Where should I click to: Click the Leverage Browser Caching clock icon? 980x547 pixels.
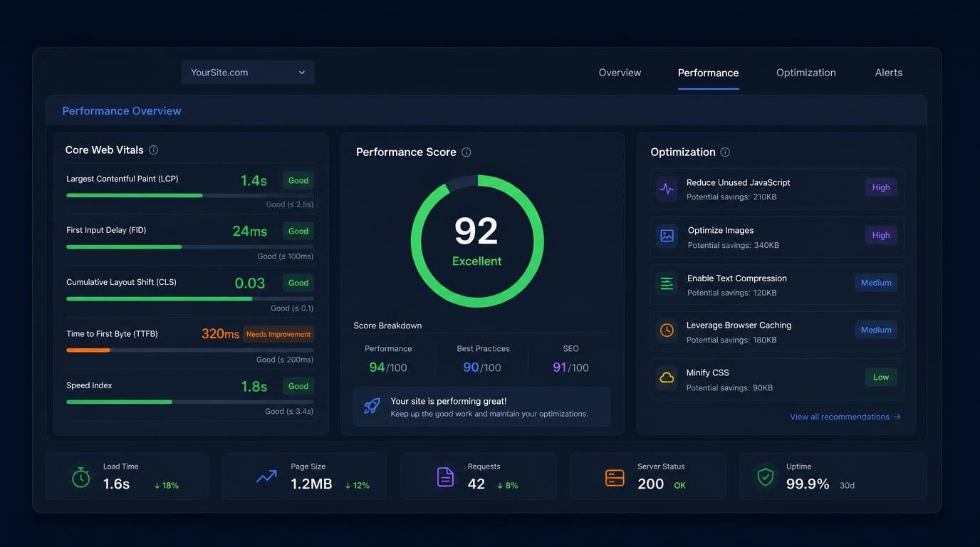coord(667,330)
